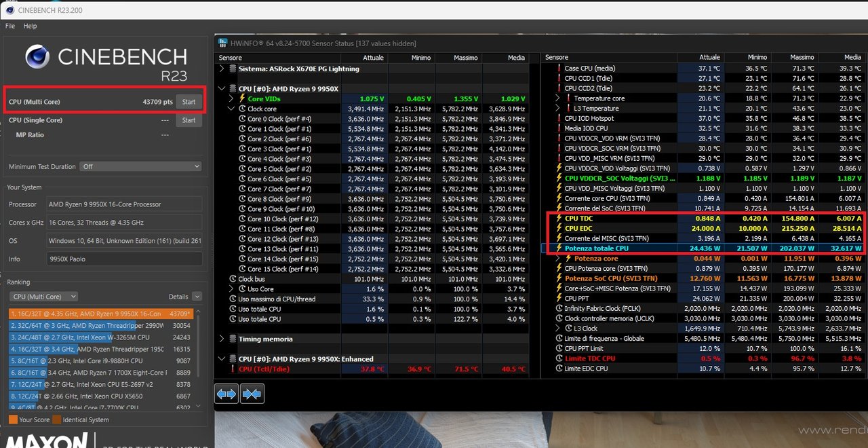
Task: Select the Intel Xeon CPU X5650 ranking entry
Action: tap(102, 396)
